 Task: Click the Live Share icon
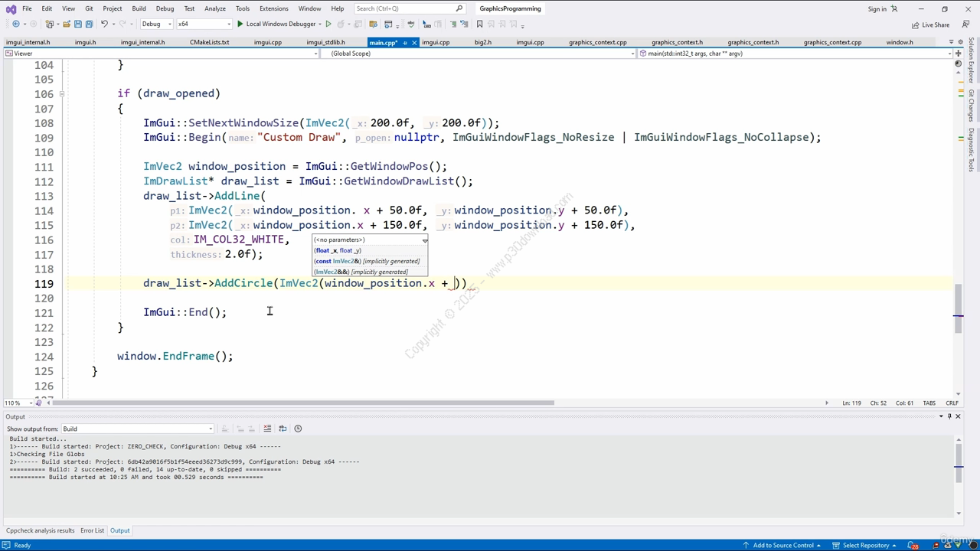point(915,24)
